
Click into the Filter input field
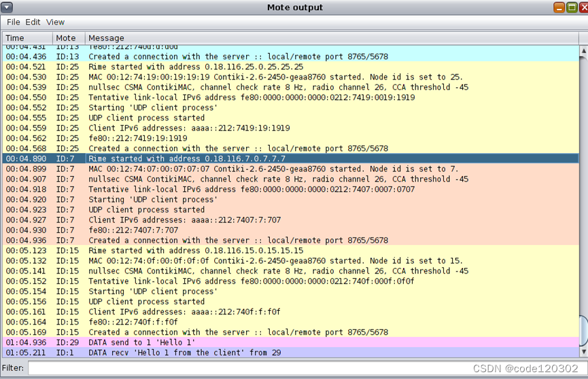[307, 367]
